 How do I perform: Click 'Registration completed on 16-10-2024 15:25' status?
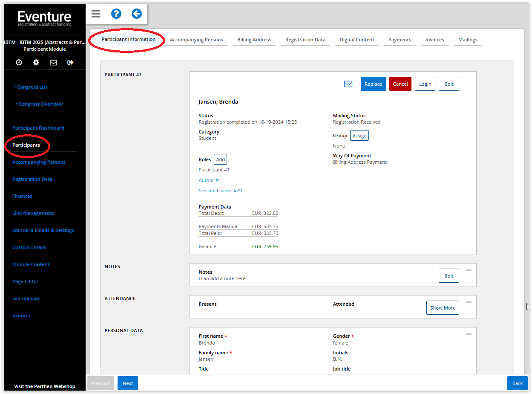(x=248, y=122)
